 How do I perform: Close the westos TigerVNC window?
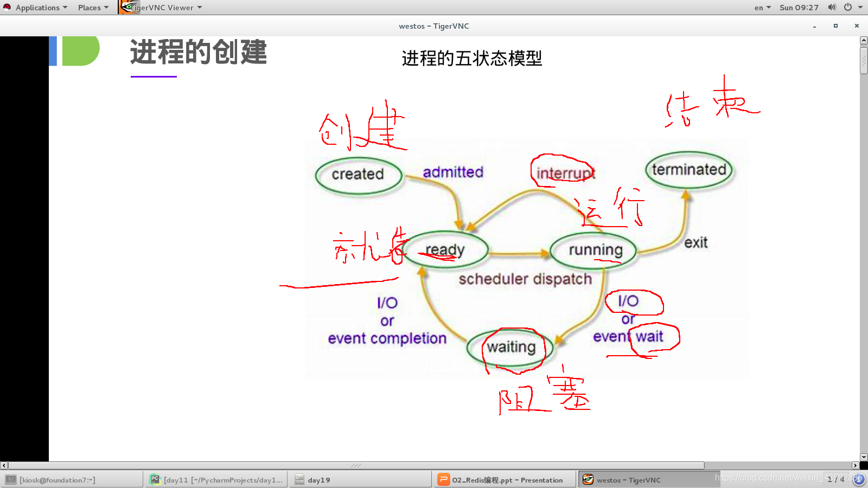pyautogui.click(x=857, y=25)
